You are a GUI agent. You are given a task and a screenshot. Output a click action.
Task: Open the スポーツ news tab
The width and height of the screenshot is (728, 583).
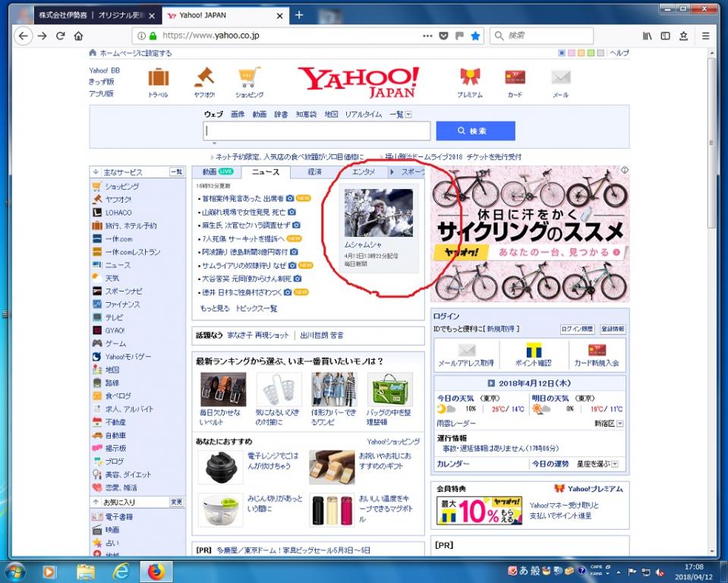[x=412, y=172]
